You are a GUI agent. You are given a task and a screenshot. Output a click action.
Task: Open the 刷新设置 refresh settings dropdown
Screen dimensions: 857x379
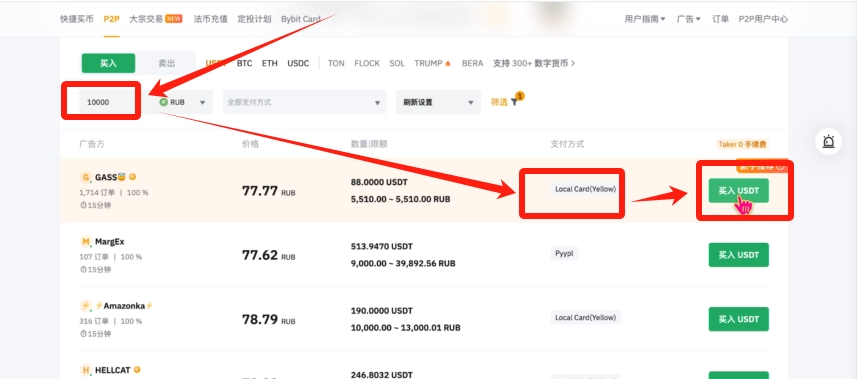pos(438,102)
